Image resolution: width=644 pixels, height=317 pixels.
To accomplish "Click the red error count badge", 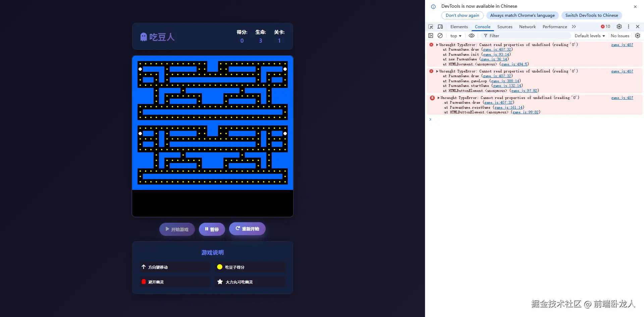I will click(x=605, y=27).
